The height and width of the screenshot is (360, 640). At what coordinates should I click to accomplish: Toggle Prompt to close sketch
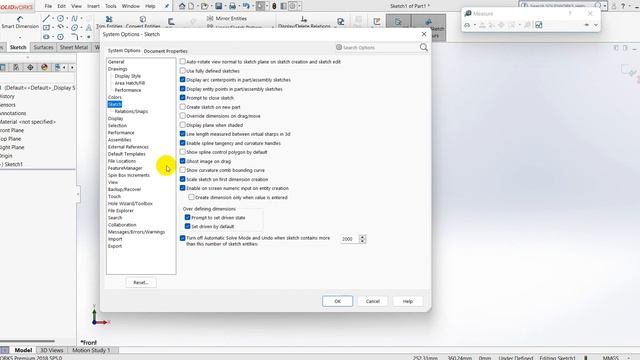[x=182, y=98]
